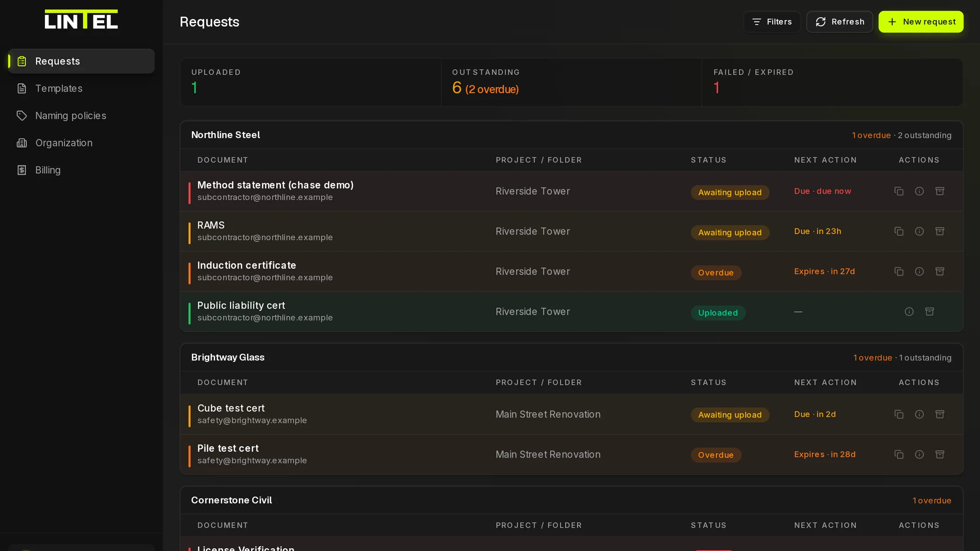The height and width of the screenshot is (551, 980).
Task: Archive Method statement (chase demo) request
Action: pos(940,191)
